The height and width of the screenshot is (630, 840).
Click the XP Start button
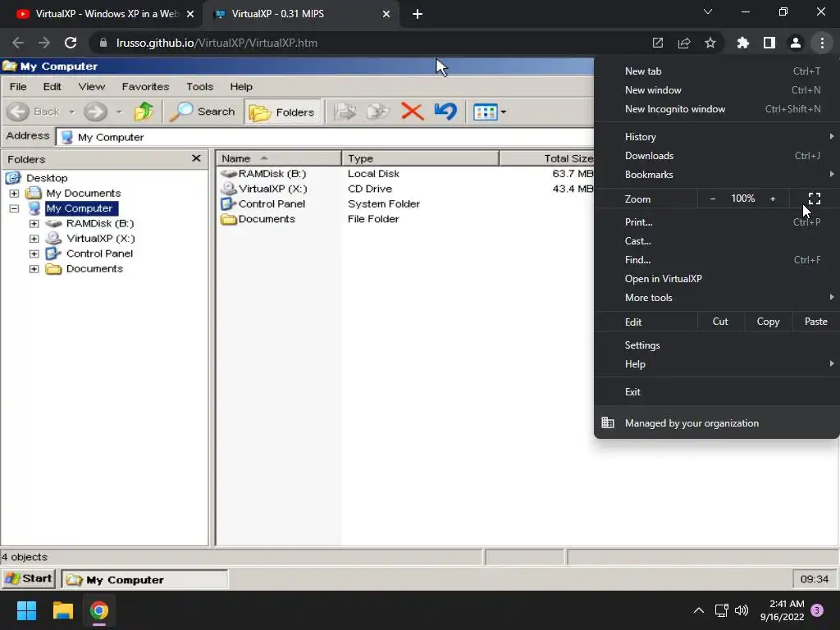[29, 578]
